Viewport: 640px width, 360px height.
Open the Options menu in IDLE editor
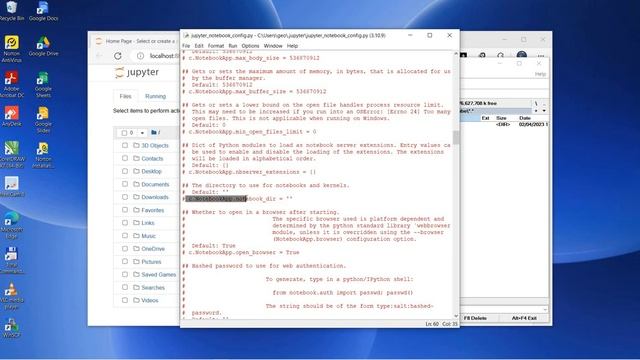click(250, 46)
